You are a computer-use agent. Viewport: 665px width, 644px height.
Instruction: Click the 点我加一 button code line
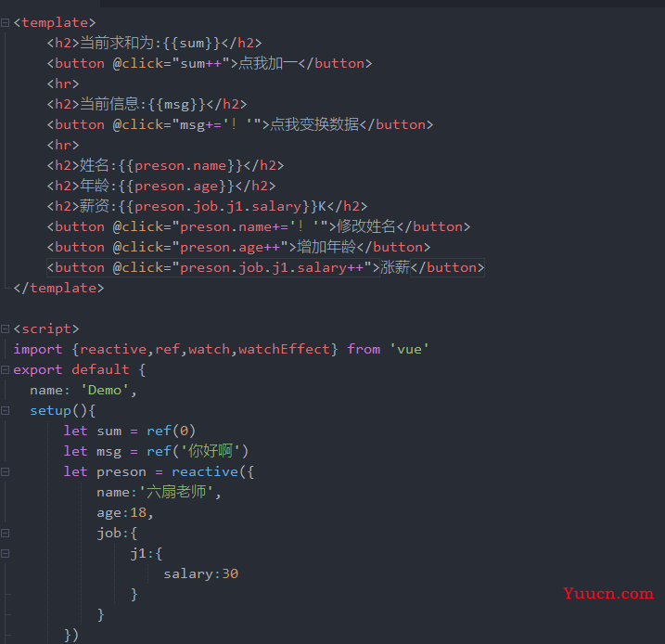click(210, 64)
